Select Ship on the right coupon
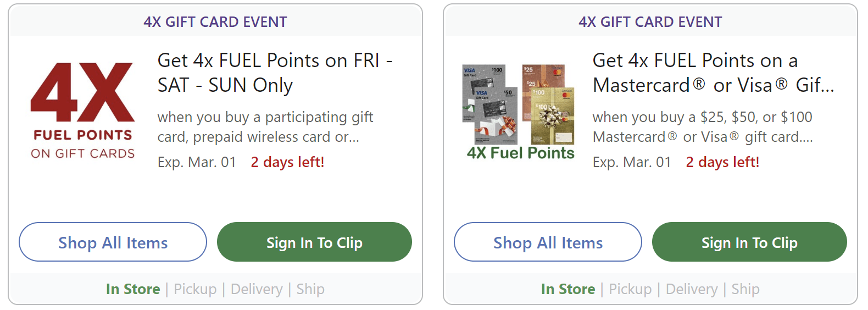 pyautogui.click(x=745, y=289)
